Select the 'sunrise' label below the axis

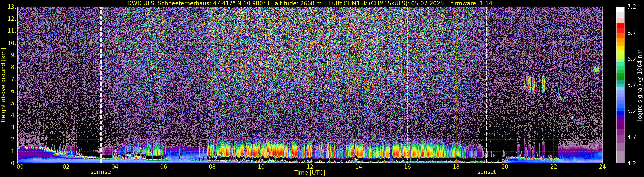point(100,172)
